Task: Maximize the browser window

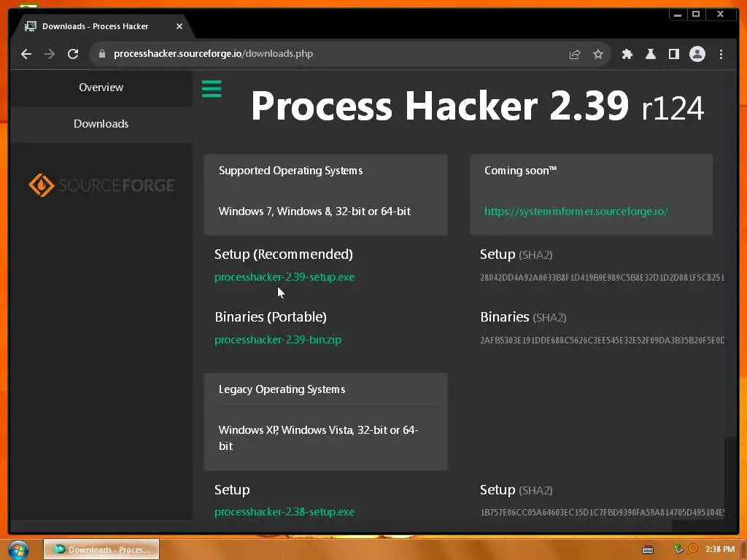Action: [695, 15]
